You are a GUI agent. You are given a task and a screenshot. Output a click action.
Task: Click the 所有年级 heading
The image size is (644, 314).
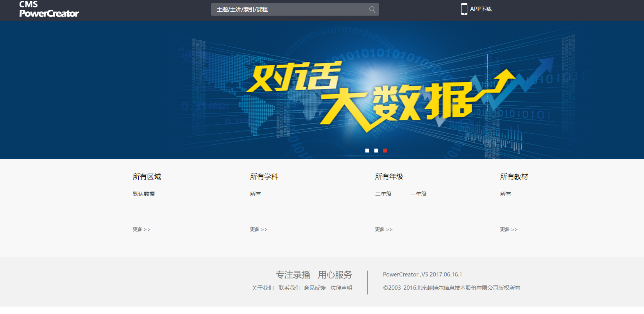[389, 177]
